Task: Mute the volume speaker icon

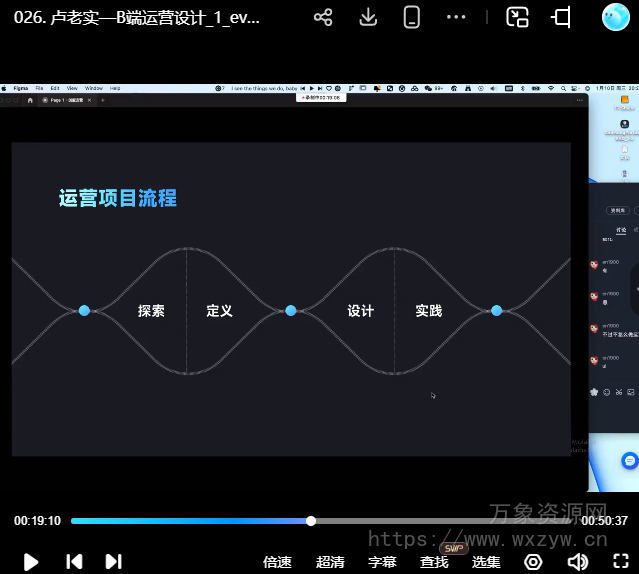Action: click(577, 562)
